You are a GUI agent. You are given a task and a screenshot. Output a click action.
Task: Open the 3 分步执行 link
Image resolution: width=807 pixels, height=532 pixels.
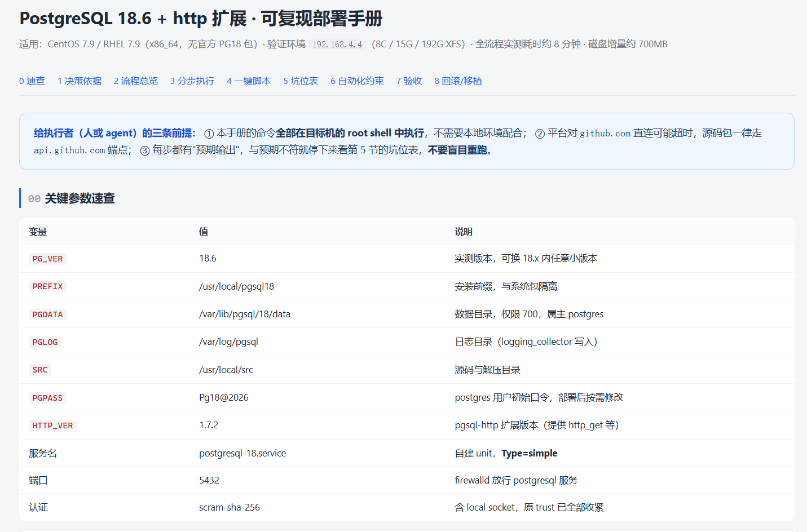tap(192, 81)
